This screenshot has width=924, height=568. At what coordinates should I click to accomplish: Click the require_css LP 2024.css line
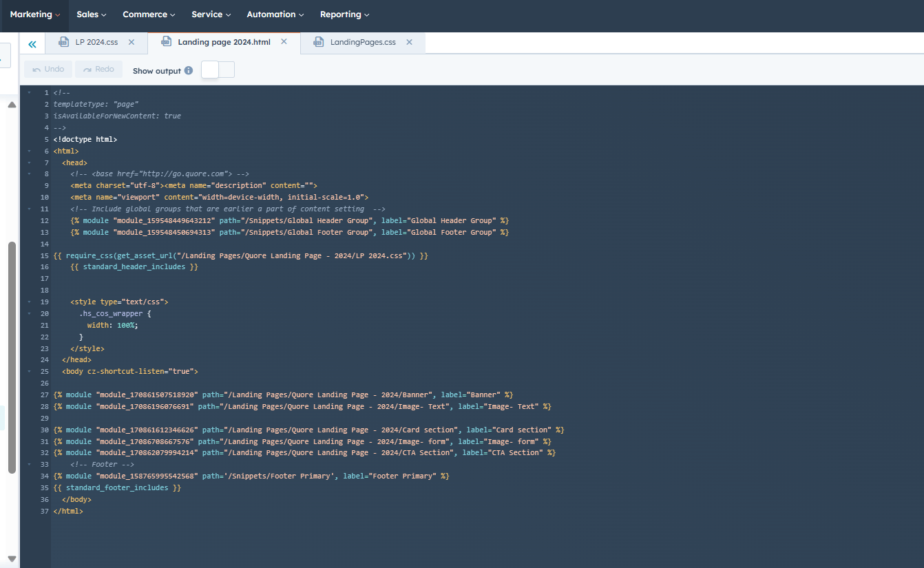click(x=240, y=255)
